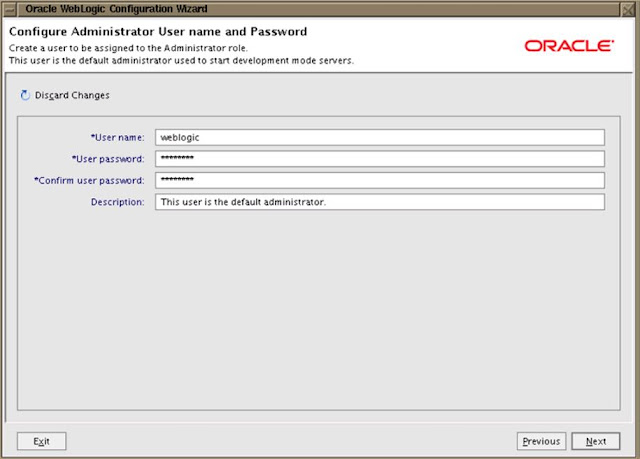The image size is (640, 459).
Task: Click the Discard Changes refresh icon
Action: (x=25, y=95)
